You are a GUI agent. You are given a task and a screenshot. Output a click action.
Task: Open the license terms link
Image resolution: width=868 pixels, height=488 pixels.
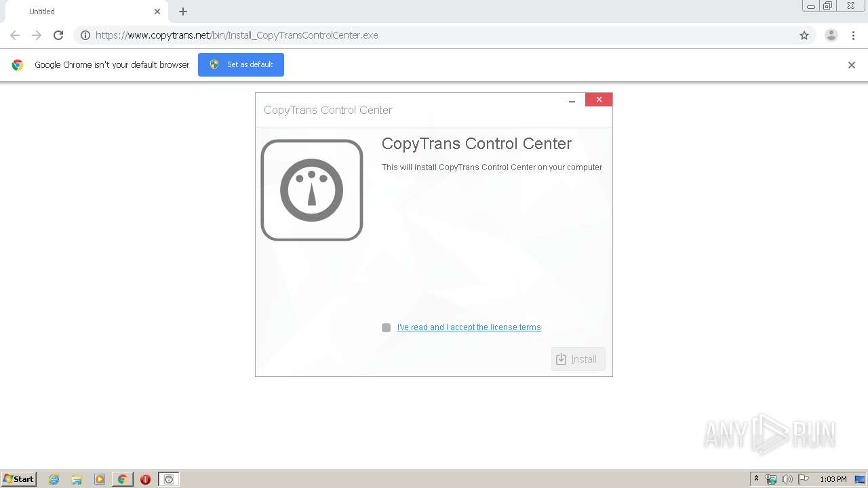tap(469, 327)
